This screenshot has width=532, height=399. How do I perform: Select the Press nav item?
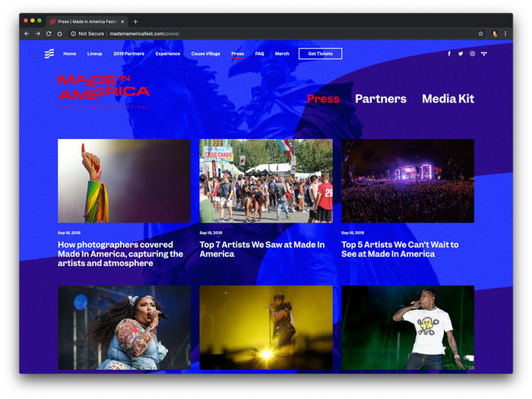click(x=237, y=54)
